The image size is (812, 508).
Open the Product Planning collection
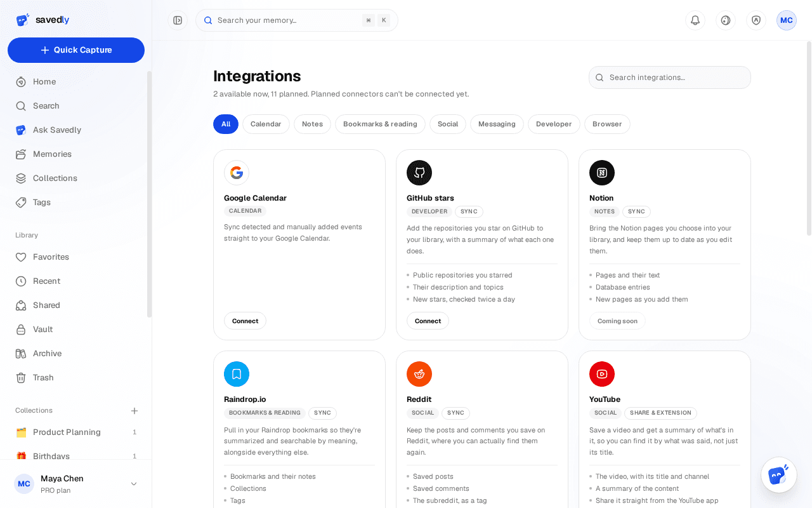point(76,432)
